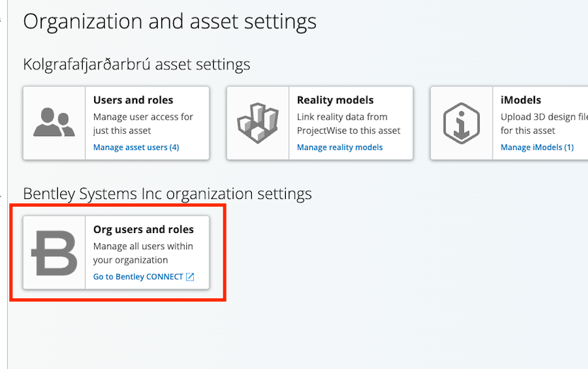Click the reality models buildings icon
This screenshot has height=369, width=588.
pyautogui.click(x=258, y=123)
